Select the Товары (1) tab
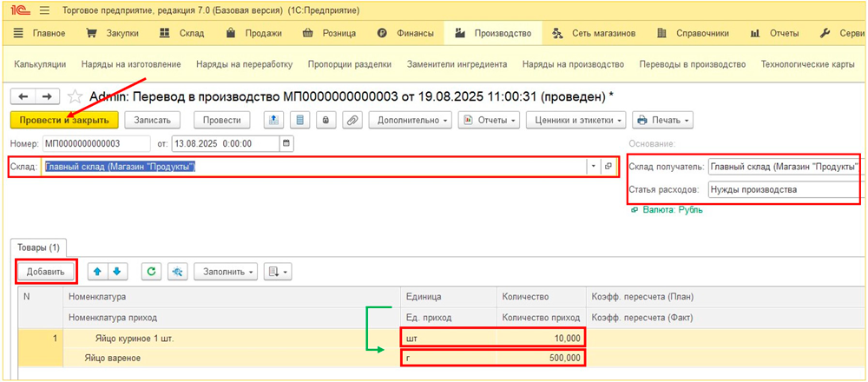This screenshot has width=868, height=382. [x=39, y=246]
